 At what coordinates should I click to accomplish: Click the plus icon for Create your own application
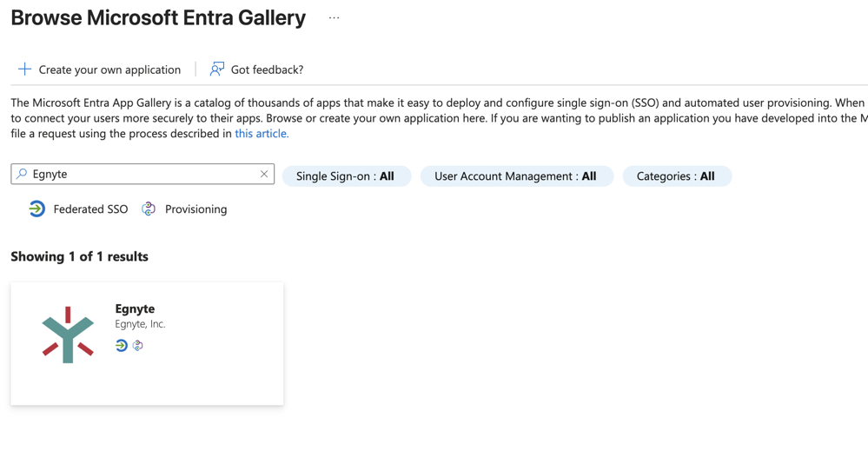coord(25,70)
